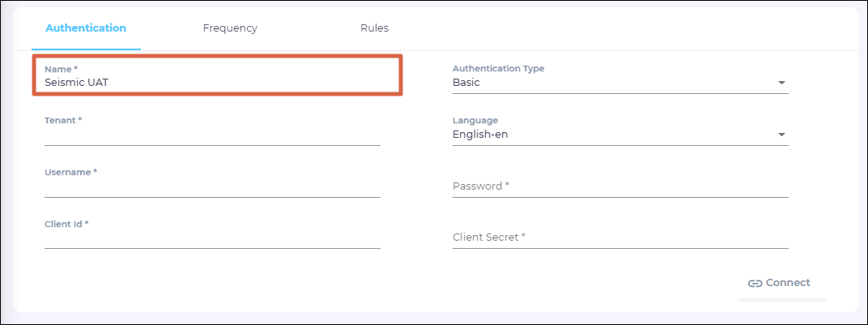The image size is (868, 325).
Task: Click the Username field label
Action: point(70,173)
